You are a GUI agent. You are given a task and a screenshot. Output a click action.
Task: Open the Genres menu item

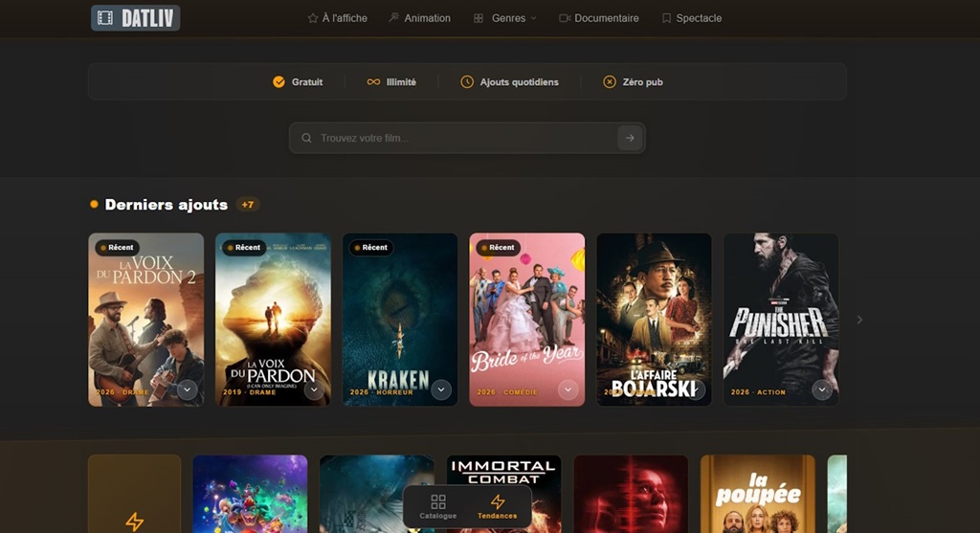point(505,18)
